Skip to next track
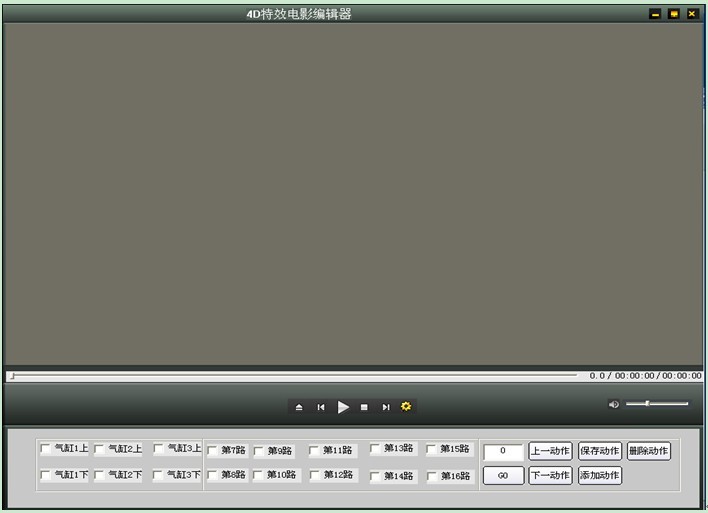708x513 pixels. pos(385,407)
